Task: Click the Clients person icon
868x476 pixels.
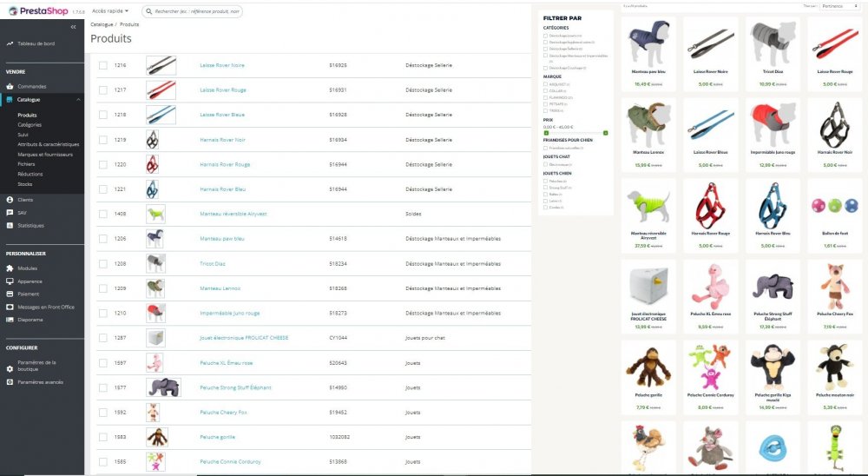Action: click(10, 200)
